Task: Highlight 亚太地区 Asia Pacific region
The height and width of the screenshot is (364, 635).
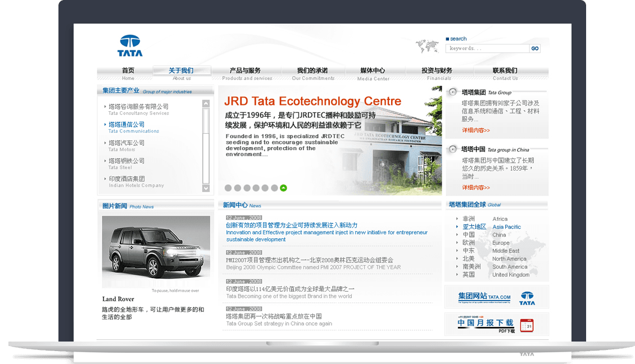Action: coord(474,227)
